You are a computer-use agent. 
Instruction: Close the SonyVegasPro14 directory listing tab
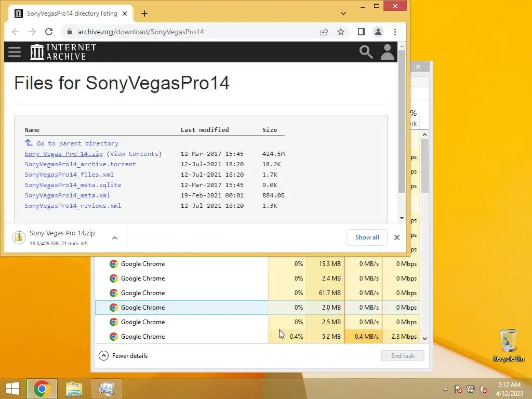pos(125,14)
